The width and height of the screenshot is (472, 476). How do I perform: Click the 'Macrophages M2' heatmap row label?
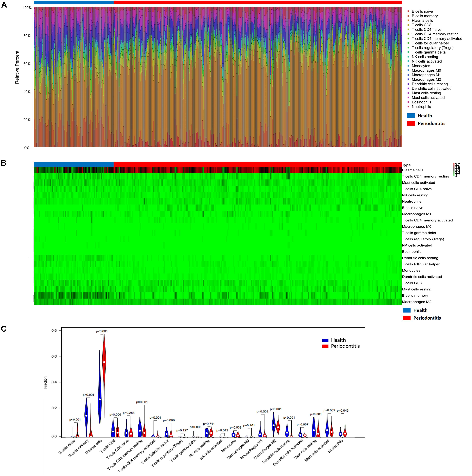pyautogui.click(x=417, y=302)
